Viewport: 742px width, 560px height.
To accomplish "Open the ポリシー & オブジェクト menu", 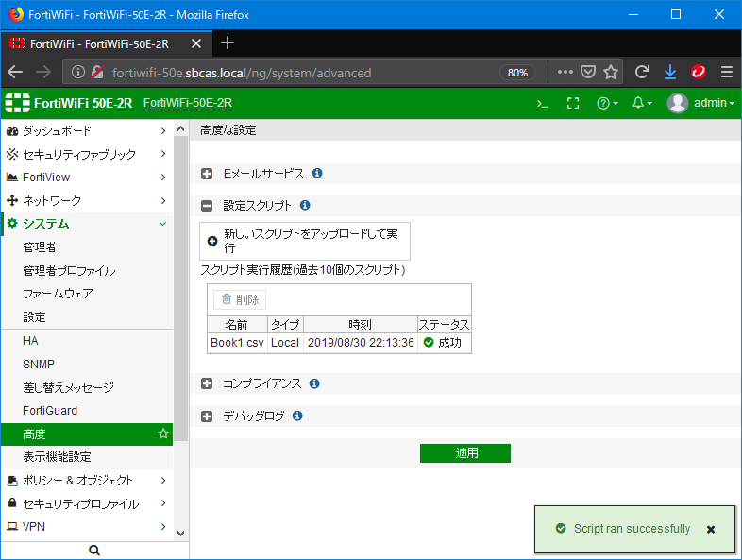I will point(87,480).
